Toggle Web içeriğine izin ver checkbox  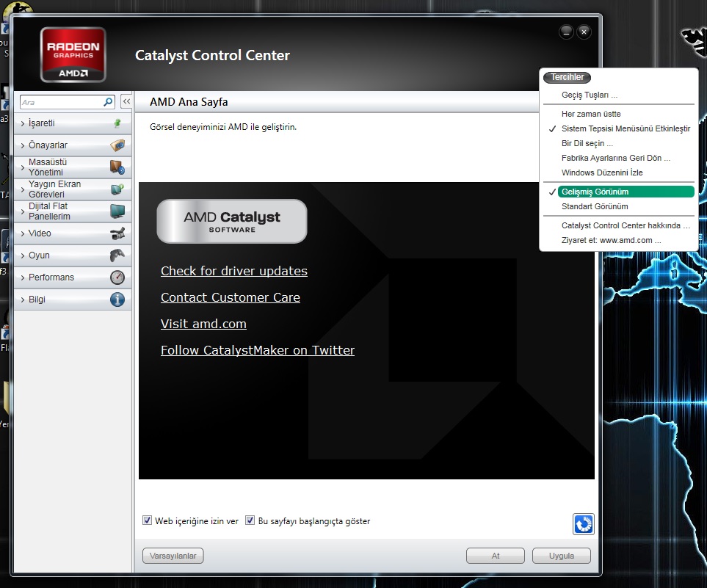[147, 520]
